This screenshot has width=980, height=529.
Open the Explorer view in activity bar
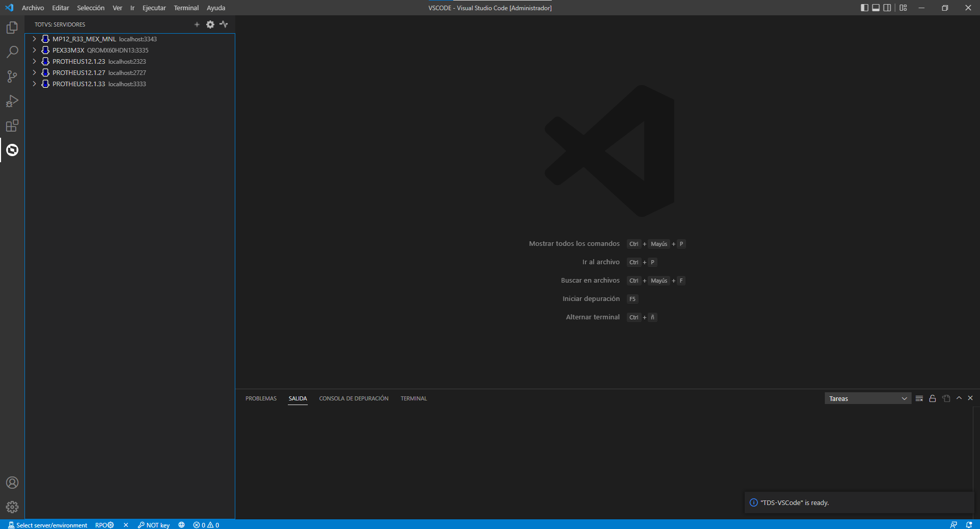point(12,28)
